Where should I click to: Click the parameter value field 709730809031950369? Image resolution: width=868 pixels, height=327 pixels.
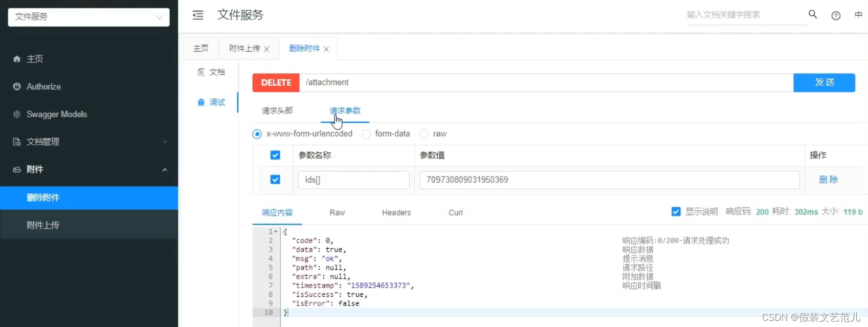click(x=609, y=180)
